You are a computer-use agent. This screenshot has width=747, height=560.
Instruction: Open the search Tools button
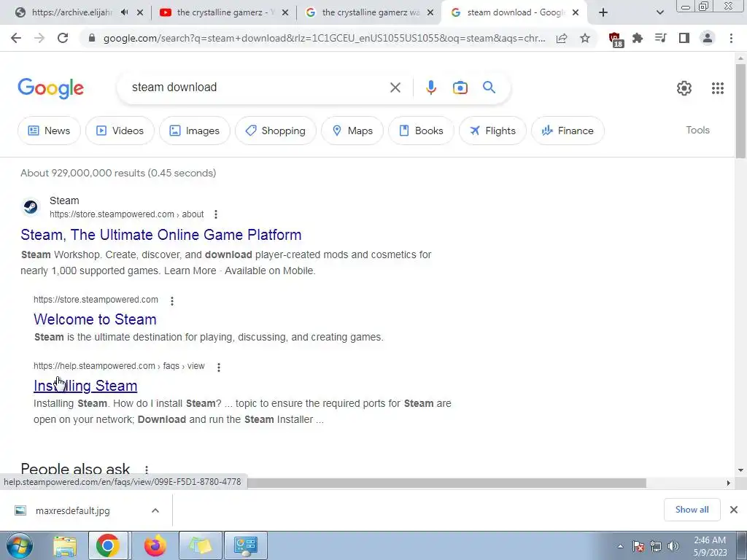(697, 130)
